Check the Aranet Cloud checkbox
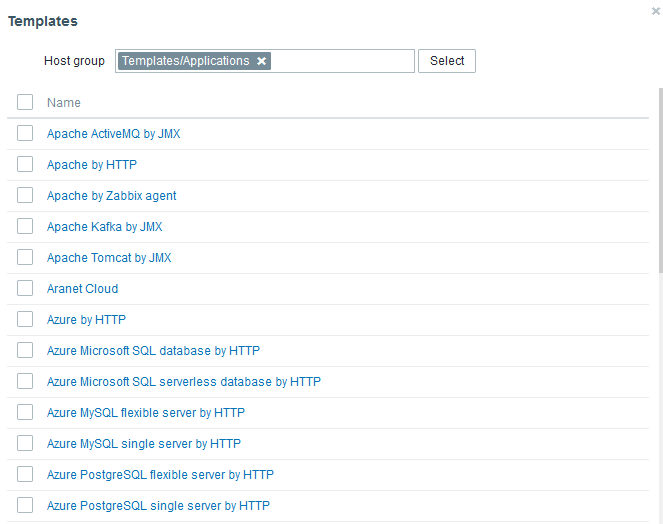 coord(25,288)
